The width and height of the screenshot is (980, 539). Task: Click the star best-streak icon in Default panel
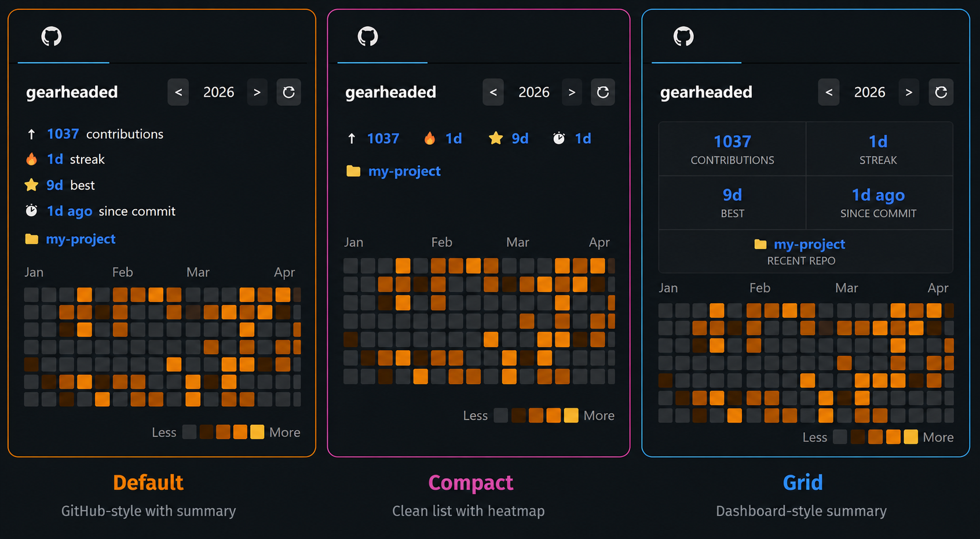(31, 185)
